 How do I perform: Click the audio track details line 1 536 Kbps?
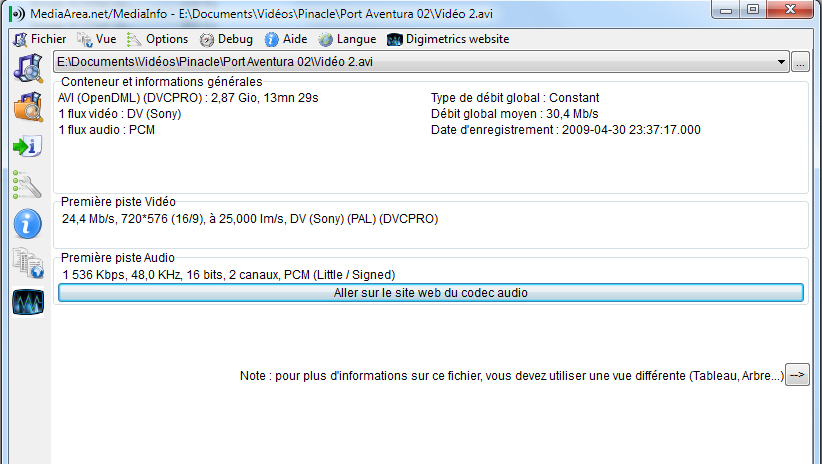tap(229, 275)
